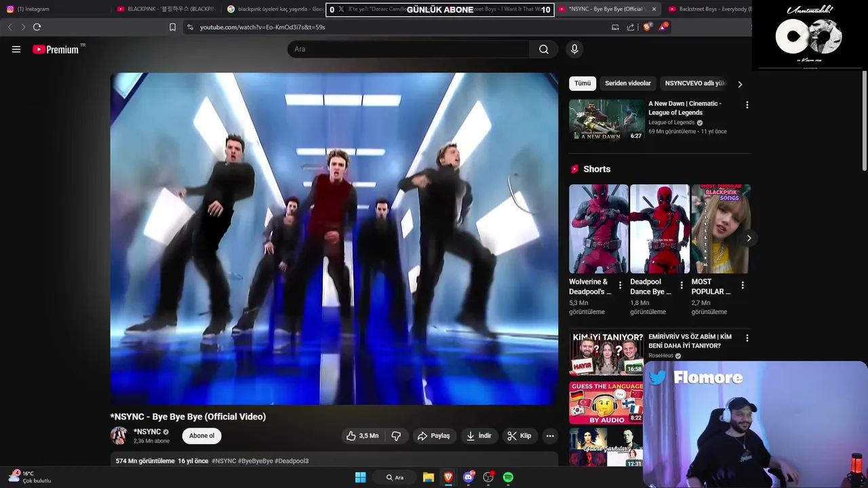The width and height of the screenshot is (868, 488).
Task: Open A New Dawn cinematic thumbnail
Action: 607,120
